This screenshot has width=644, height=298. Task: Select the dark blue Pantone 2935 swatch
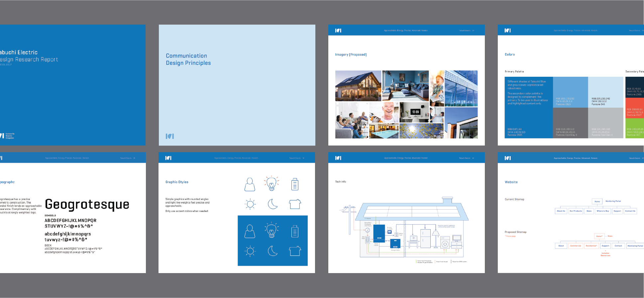529,108
